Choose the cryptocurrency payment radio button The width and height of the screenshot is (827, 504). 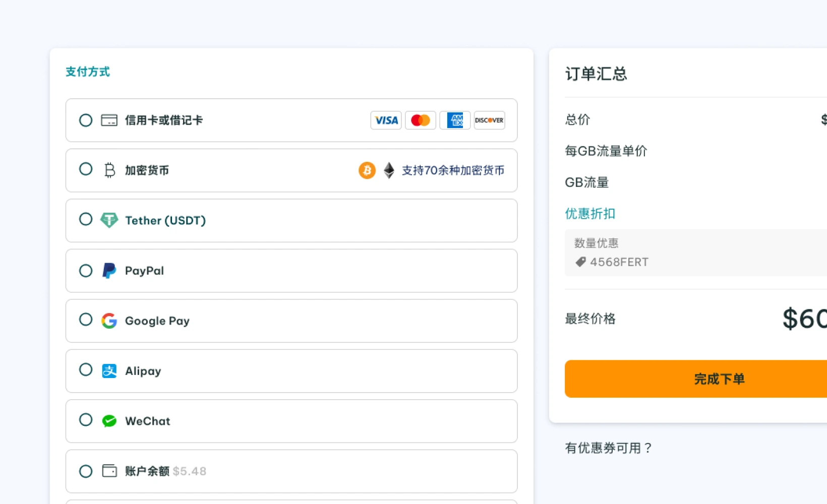(x=86, y=169)
